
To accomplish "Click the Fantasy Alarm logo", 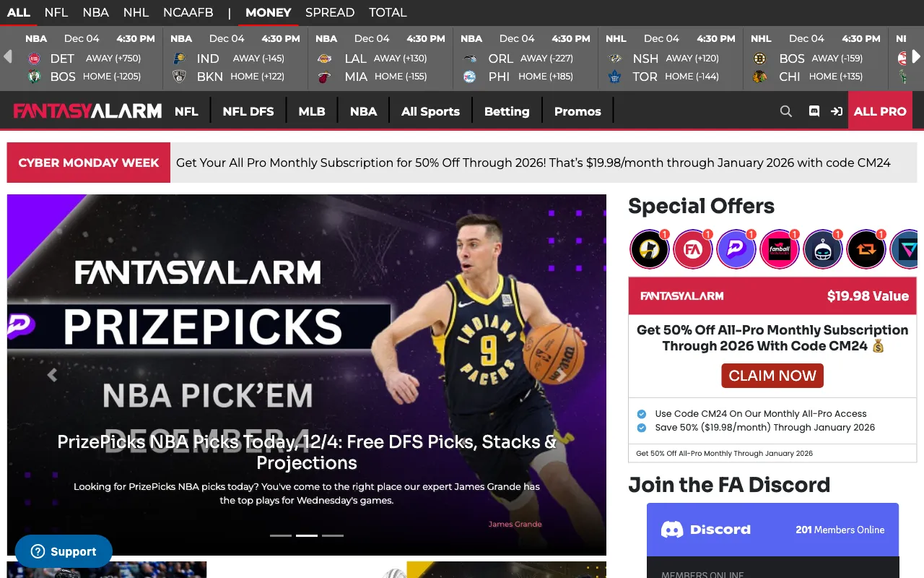I will pos(87,111).
